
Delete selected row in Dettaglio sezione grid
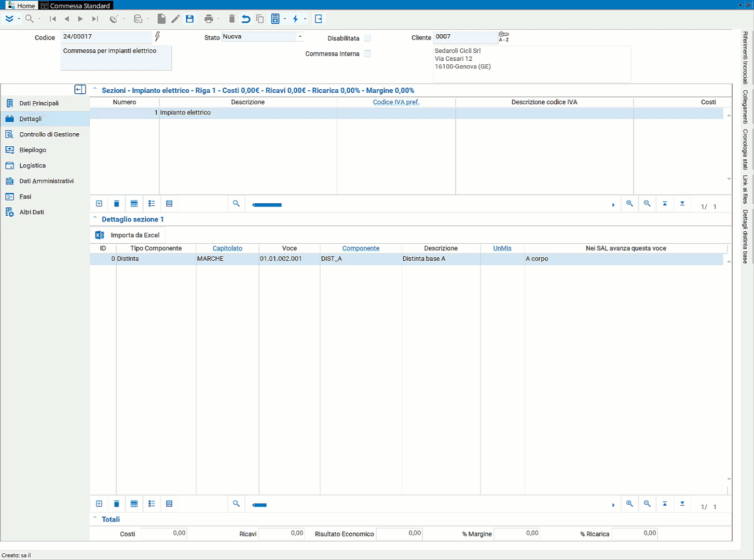click(117, 504)
